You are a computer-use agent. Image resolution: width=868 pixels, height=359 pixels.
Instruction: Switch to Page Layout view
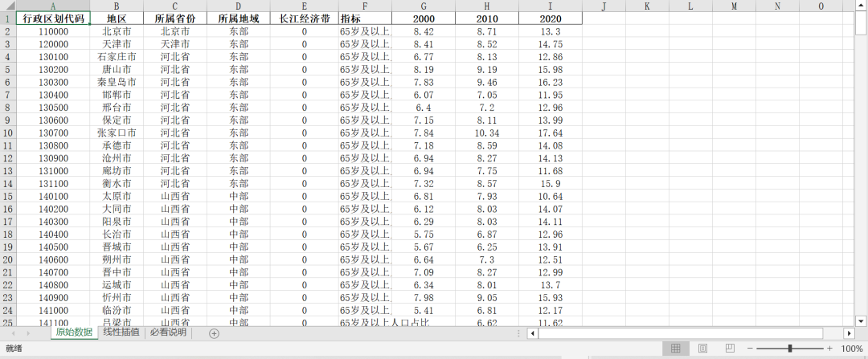pyautogui.click(x=702, y=349)
